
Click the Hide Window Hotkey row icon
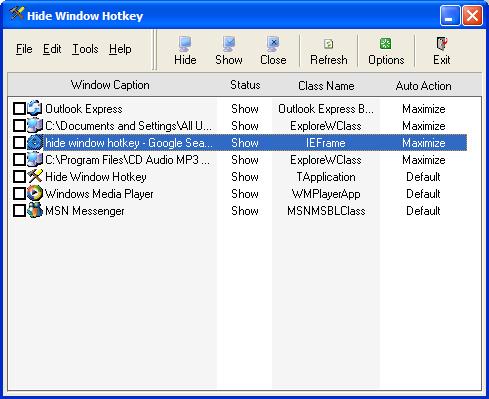tap(35, 176)
